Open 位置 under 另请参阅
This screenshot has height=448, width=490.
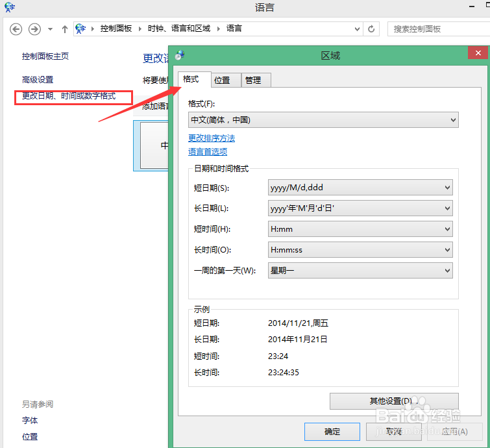coord(30,437)
